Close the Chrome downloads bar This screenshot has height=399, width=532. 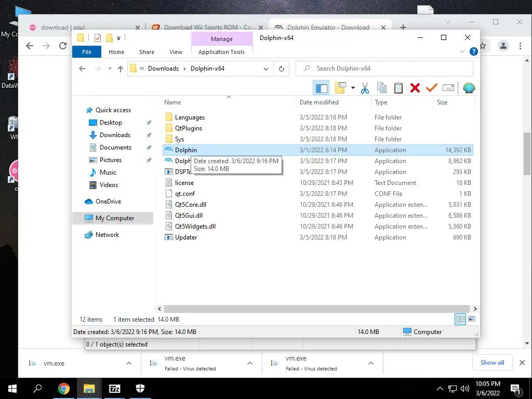click(x=522, y=363)
